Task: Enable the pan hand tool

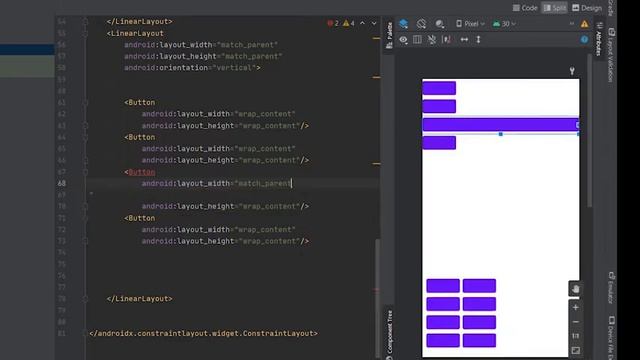Action: [576, 289]
